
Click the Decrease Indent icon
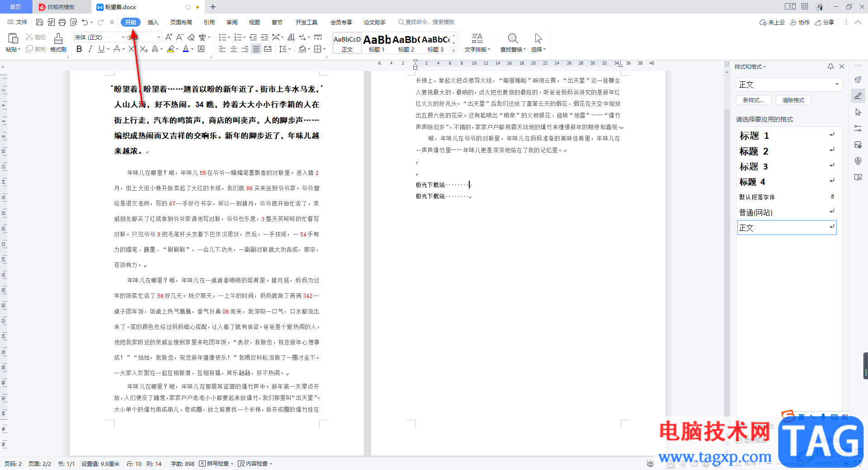(x=253, y=37)
